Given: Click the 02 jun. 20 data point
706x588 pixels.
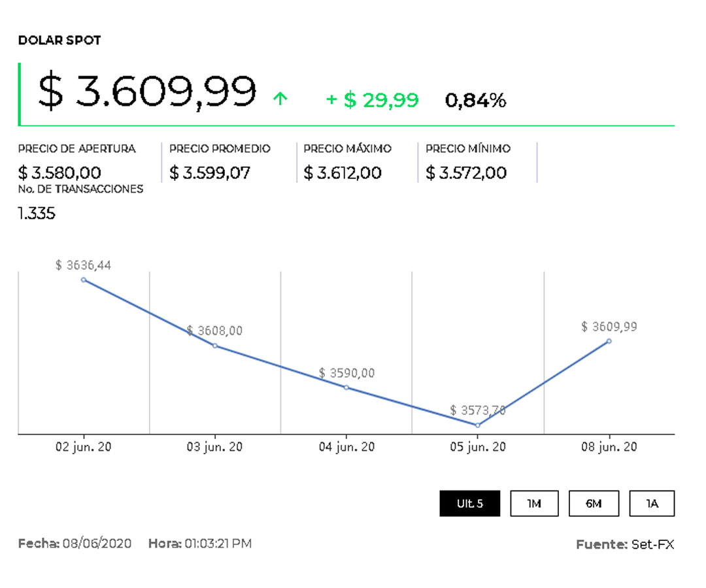Looking at the screenshot, I should 84,280.
